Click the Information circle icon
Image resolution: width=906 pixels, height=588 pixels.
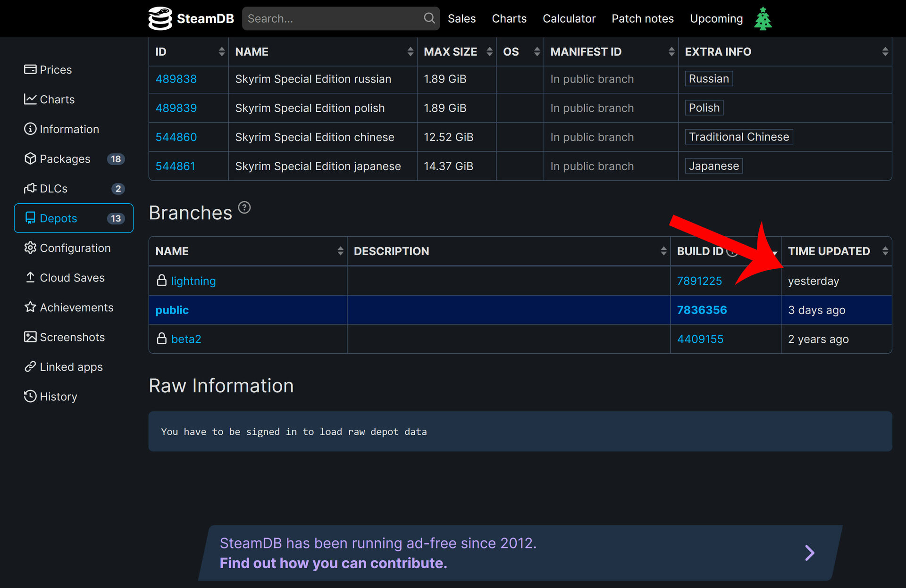click(30, 129)
